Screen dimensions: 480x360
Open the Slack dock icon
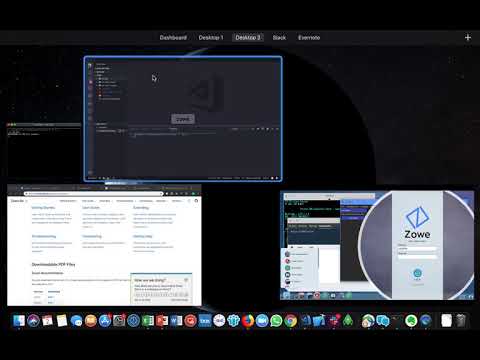click(334, 321)
